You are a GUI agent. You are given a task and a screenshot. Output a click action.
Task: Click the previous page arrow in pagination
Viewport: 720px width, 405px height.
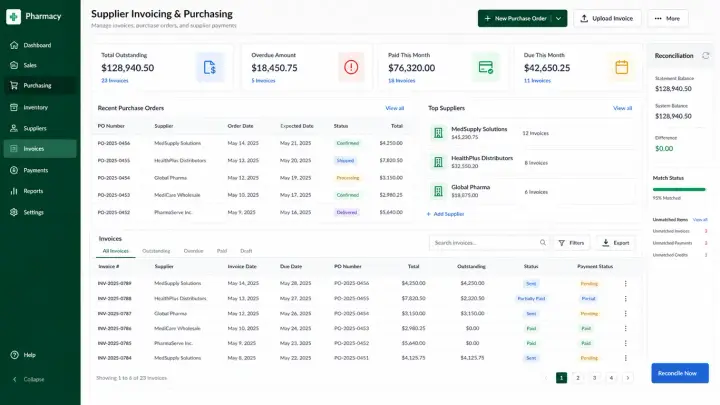click(546, 378)
